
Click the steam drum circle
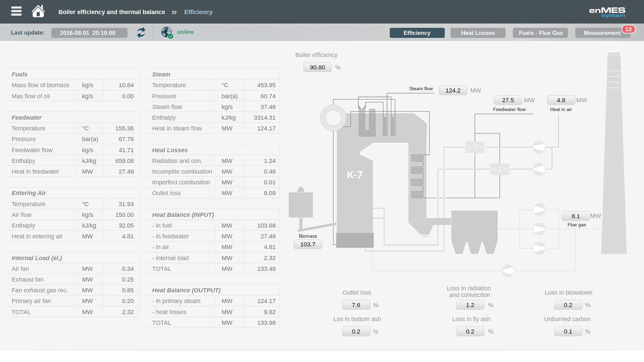(x=333, y=118)
